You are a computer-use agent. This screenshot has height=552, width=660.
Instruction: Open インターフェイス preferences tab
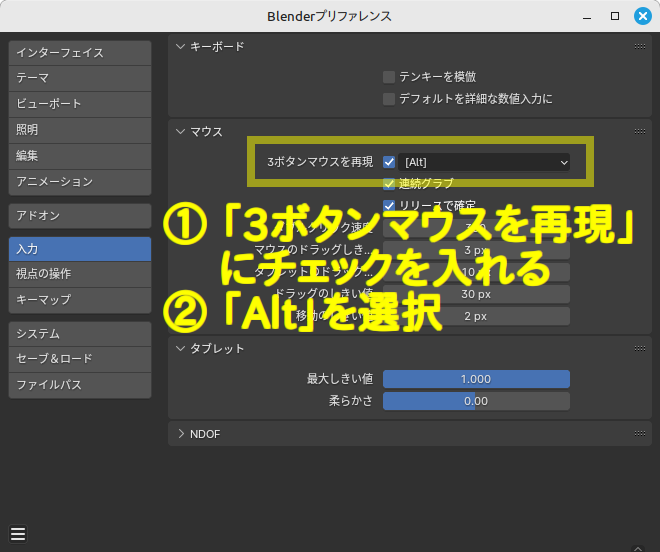click(80, 53)
